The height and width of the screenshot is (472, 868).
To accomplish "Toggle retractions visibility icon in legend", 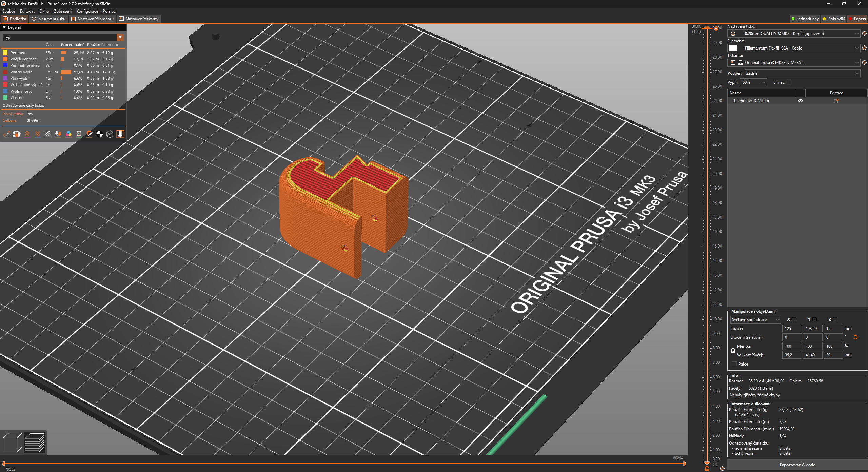I will click(27, 134).
